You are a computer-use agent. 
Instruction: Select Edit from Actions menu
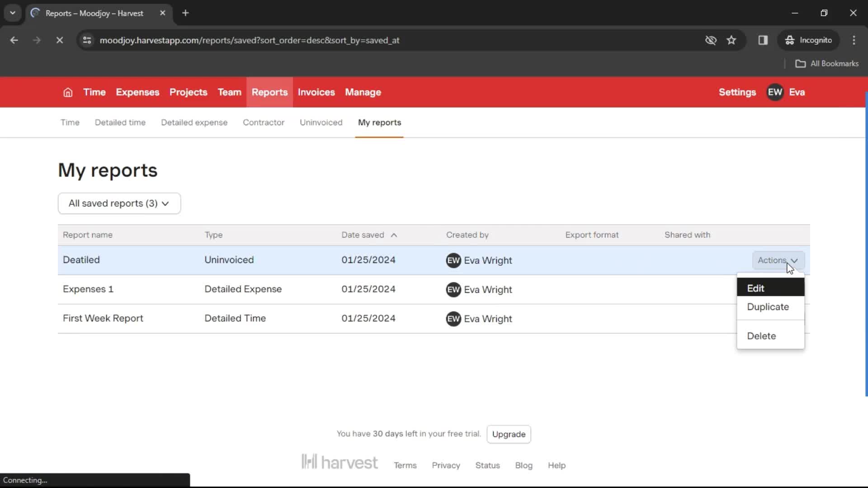pos(770,288)
